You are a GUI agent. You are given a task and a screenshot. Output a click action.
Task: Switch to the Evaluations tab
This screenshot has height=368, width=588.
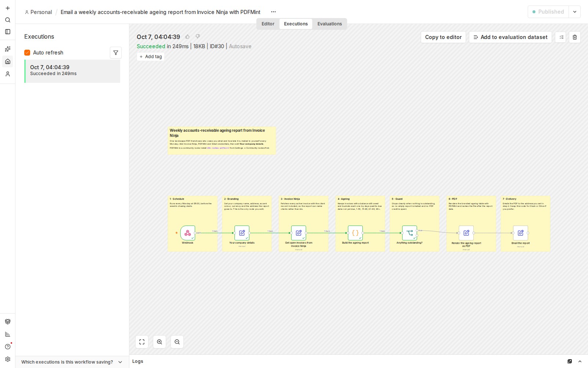point(330,24)
